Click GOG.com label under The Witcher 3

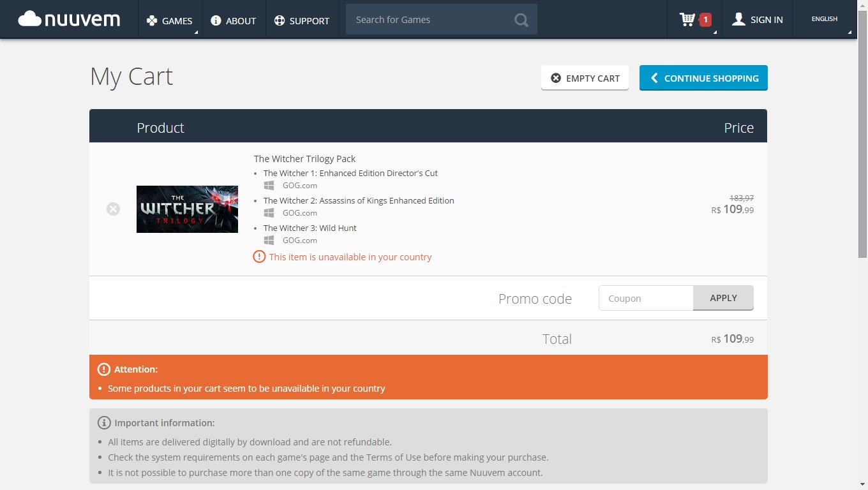[300, 241]
